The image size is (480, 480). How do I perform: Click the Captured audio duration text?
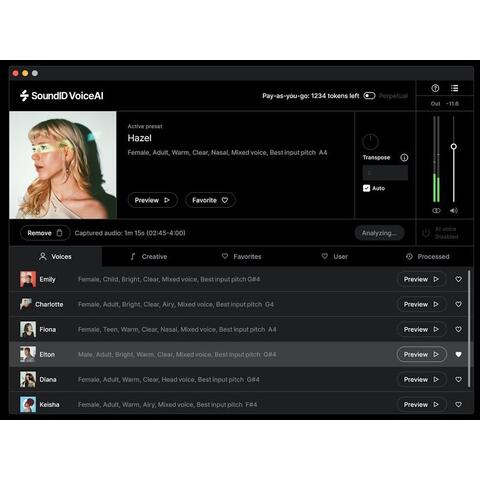(130, 233)
